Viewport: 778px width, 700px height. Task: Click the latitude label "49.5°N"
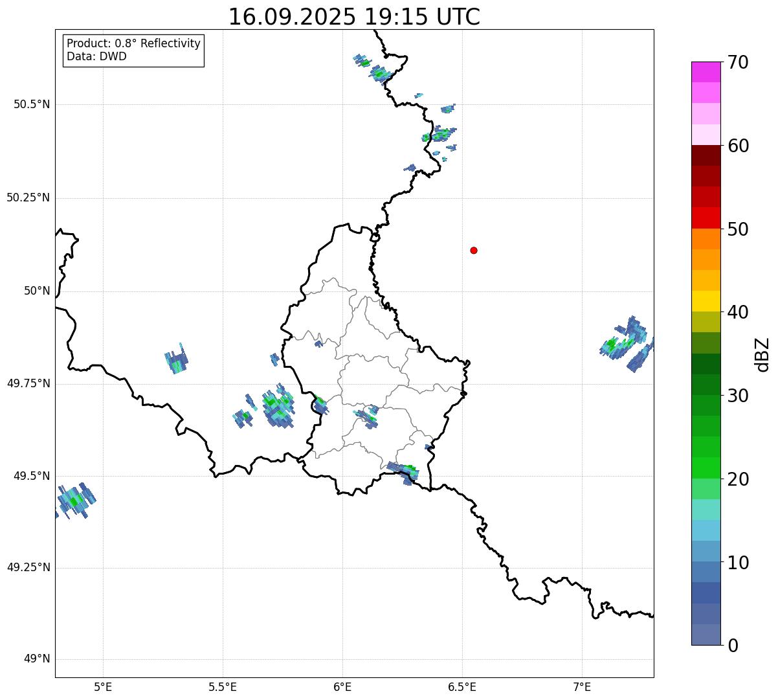(x=32, y=476)
